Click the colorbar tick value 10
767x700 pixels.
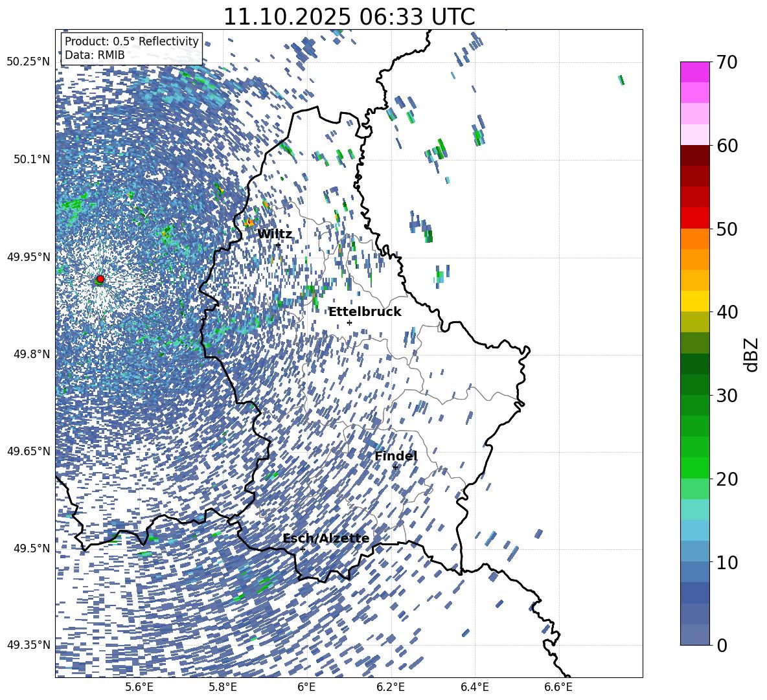pos(727,562)
